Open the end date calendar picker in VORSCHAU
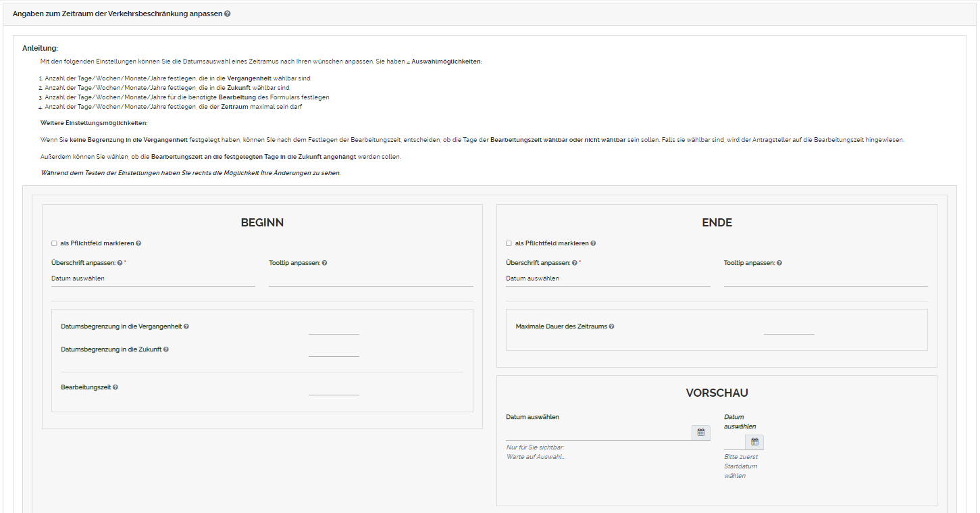This screenshot has height=513, width=980. point(754,441)
